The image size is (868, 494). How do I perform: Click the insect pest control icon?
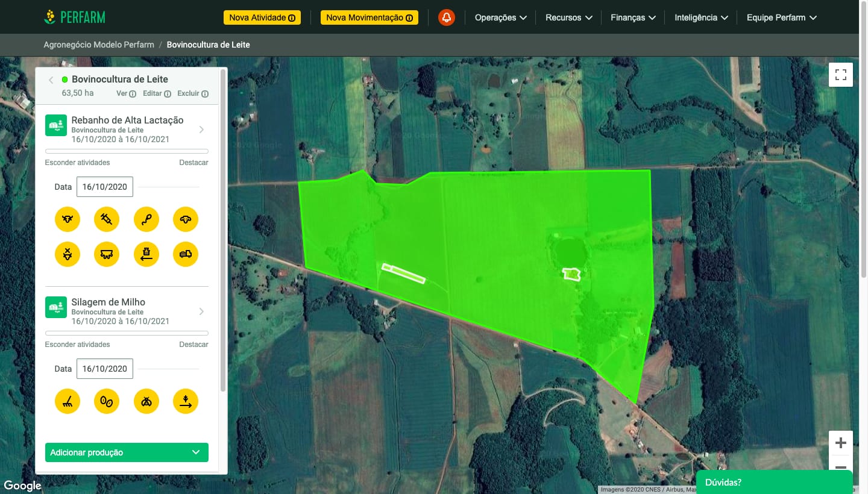coord(146,402)
